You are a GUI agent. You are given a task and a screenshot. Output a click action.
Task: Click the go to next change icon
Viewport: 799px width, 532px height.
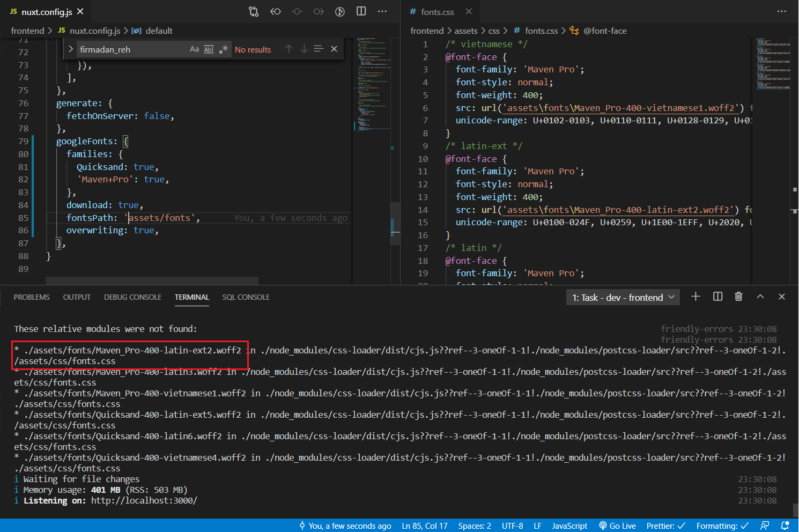click(x=319, y=11)
